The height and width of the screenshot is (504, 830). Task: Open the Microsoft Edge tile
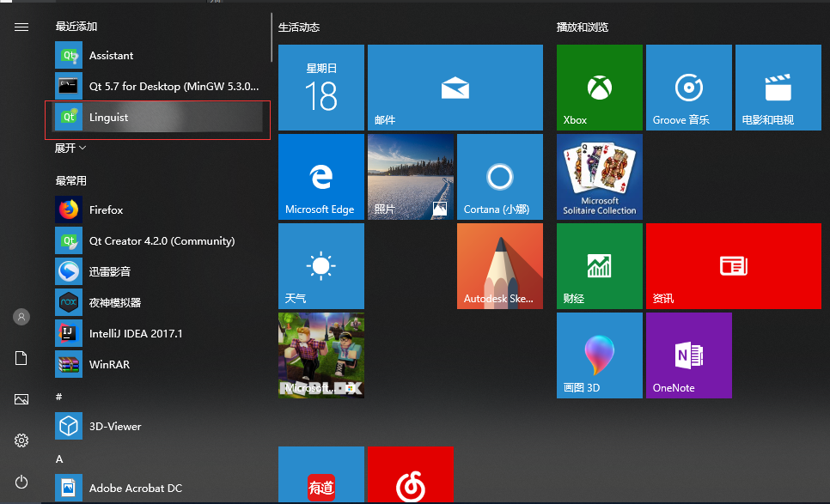(x=320, y=177)
